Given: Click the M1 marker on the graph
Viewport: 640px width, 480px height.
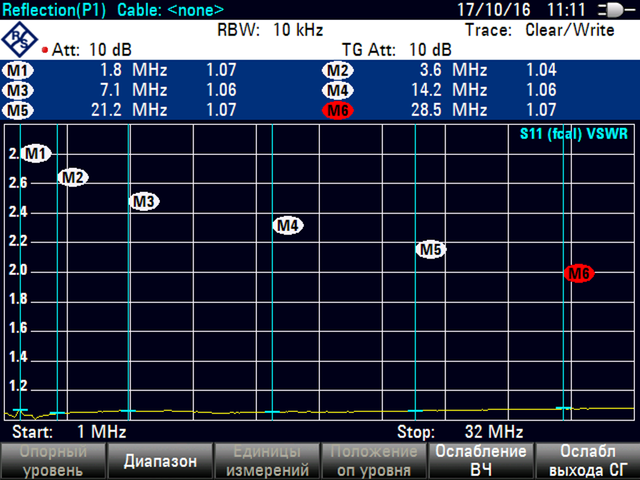Looking at the screenshot, I should (x=36, y=154).
